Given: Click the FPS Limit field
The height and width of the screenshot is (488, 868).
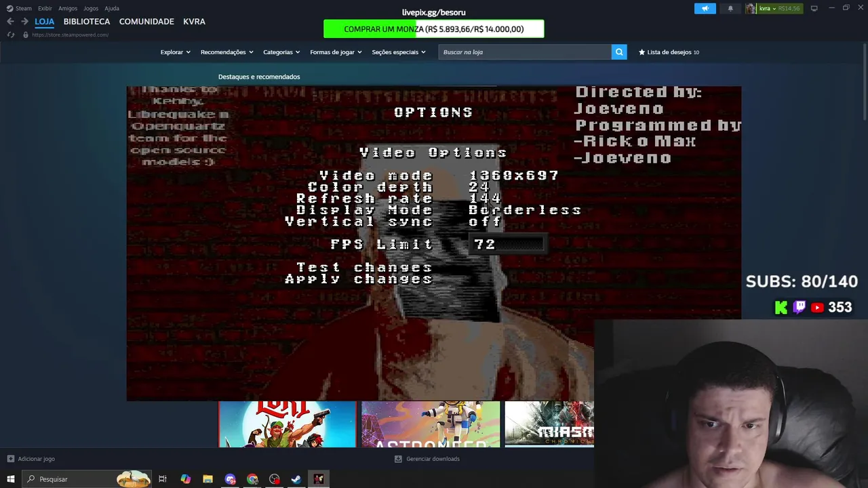Looking at the screenshot, I should point(507,244).
